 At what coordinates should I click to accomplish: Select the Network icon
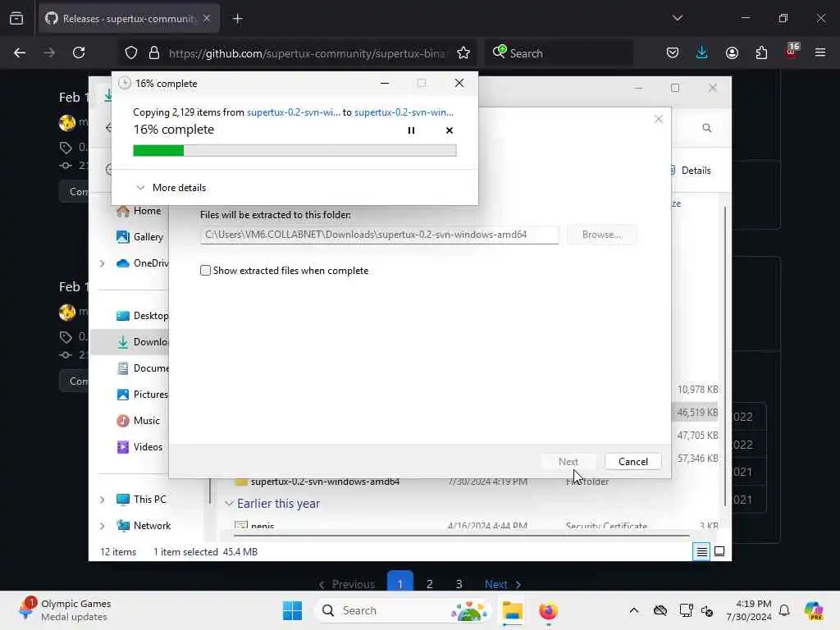click(123, 526)
